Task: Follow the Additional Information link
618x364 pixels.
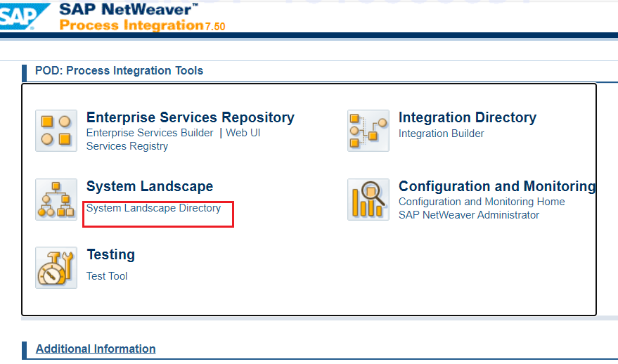Action: coord(96,349)
